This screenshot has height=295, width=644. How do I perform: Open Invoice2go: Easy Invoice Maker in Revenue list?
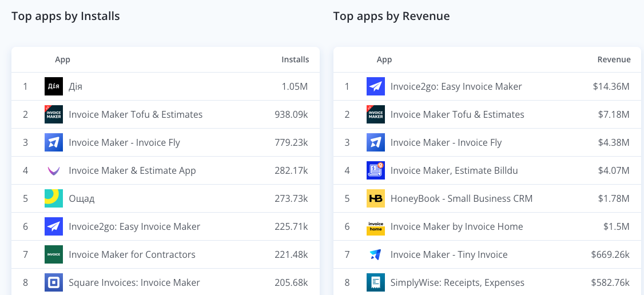(x=456, y=86)
